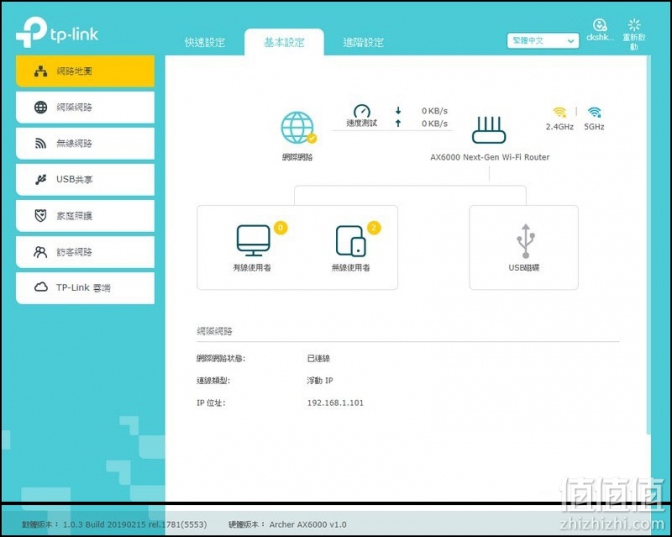Open 無線網路 sidebar menu item
Image resolution: width=672 pixels, height=537 pixels.
85,143
